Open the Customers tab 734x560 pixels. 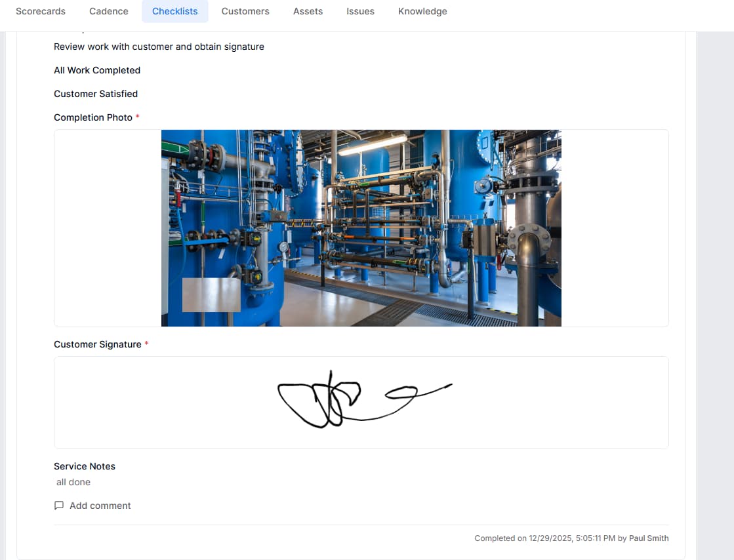pyautogui.click(x=245, y=11)
